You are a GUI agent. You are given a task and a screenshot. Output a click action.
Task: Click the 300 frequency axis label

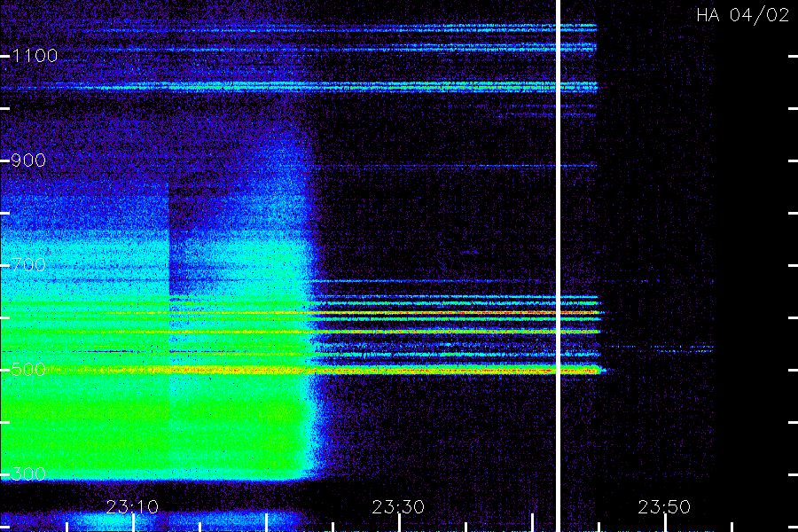point(28,474)
